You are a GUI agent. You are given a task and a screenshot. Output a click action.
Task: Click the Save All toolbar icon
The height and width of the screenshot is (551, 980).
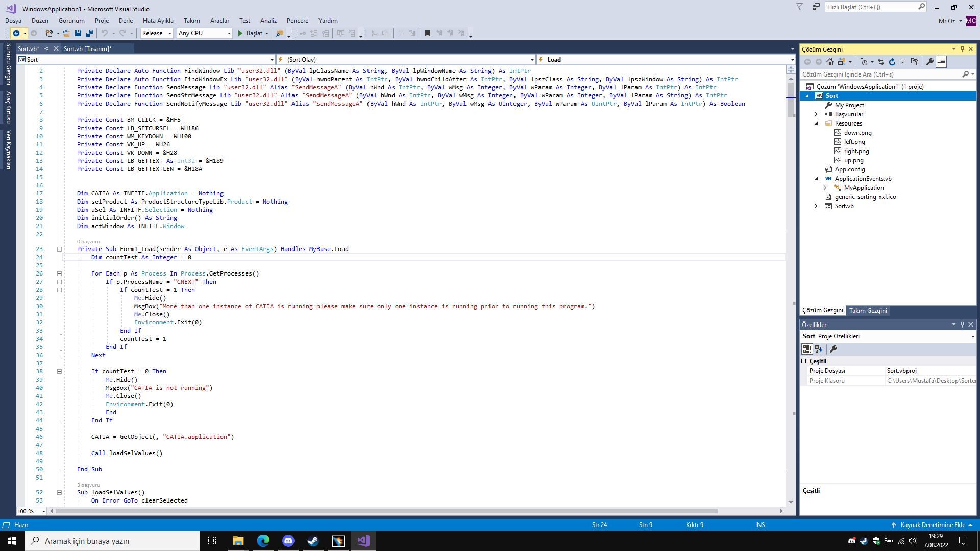coord(89,33)
